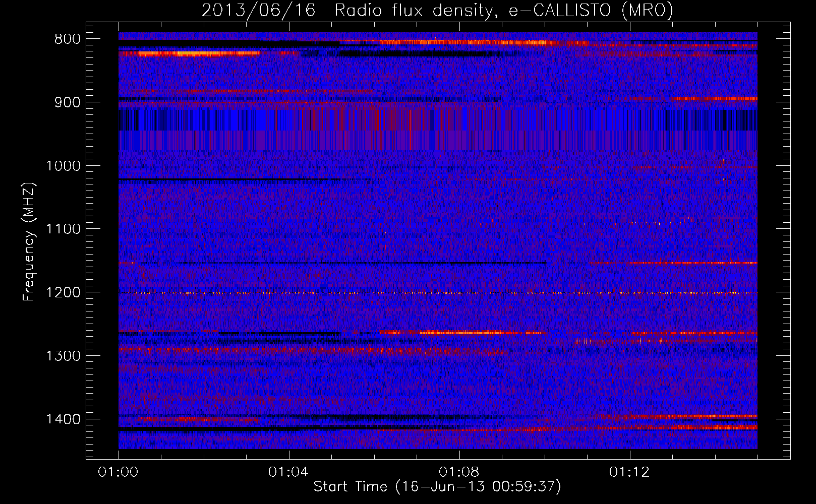The width and height of the screenshot is (816, 504).
Task: Click the 900 frequency tick label
Action: tap(67, 102)
